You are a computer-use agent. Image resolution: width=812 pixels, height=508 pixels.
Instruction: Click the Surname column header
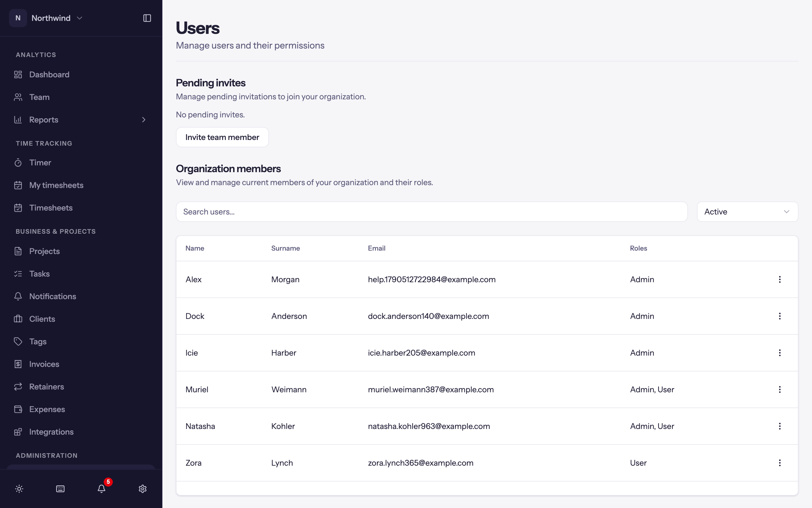(286, 248)
